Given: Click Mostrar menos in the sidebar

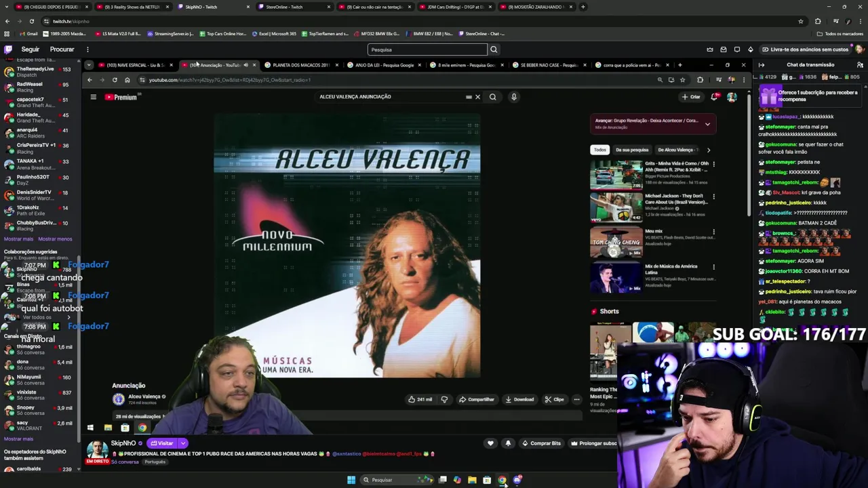Looking at the screenshot, I should tap(55, 239).
